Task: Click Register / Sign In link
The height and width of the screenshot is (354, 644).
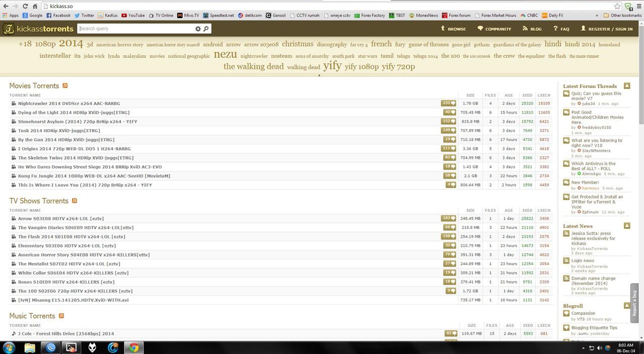Action: pos(606,29)
